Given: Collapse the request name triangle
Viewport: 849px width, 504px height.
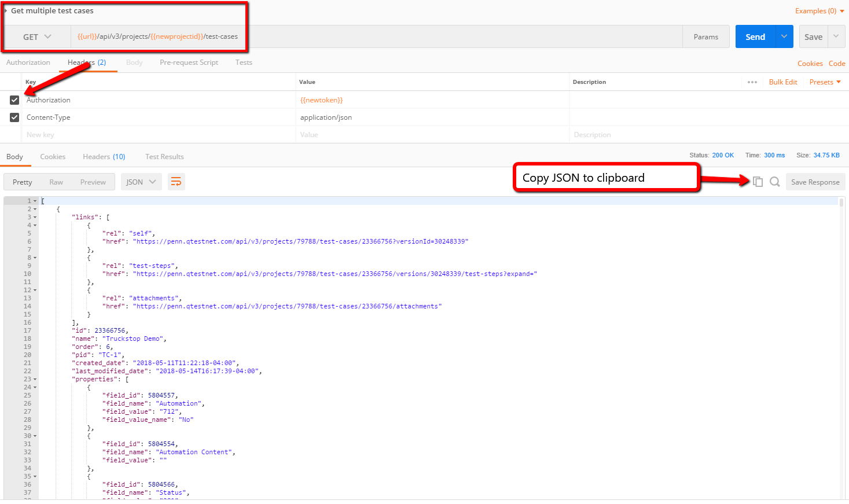Looking at the screenshot, I should pos(6,10).
